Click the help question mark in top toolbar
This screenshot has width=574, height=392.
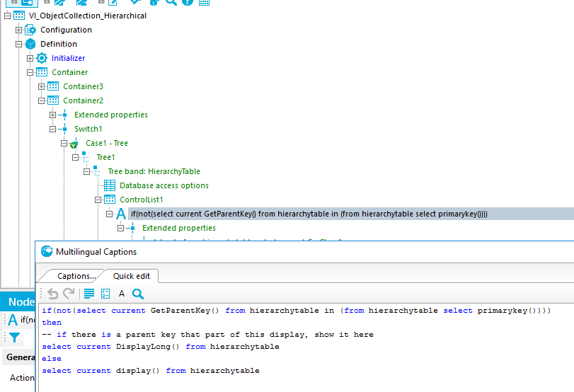[188, 2]
